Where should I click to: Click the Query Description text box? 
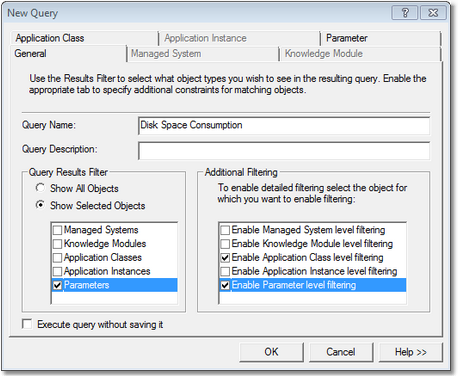[284, 151]
